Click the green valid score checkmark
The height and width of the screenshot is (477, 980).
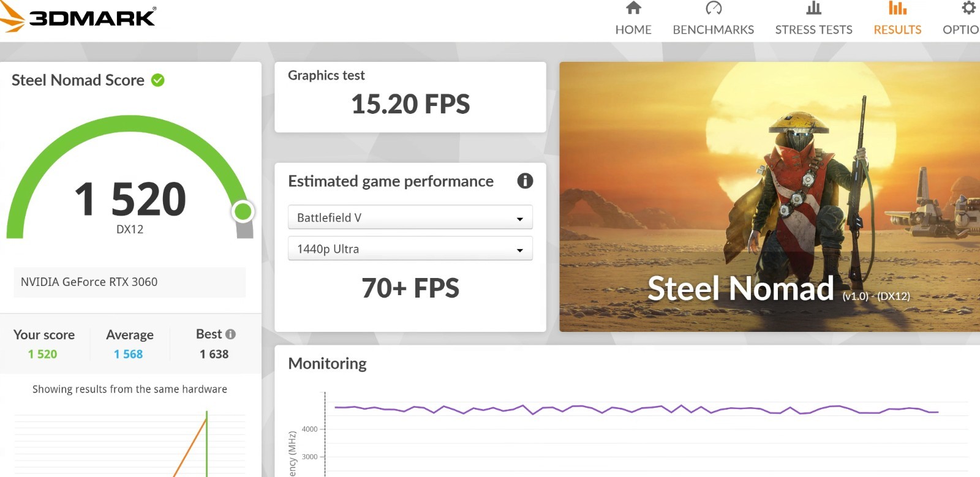[158, 80]
